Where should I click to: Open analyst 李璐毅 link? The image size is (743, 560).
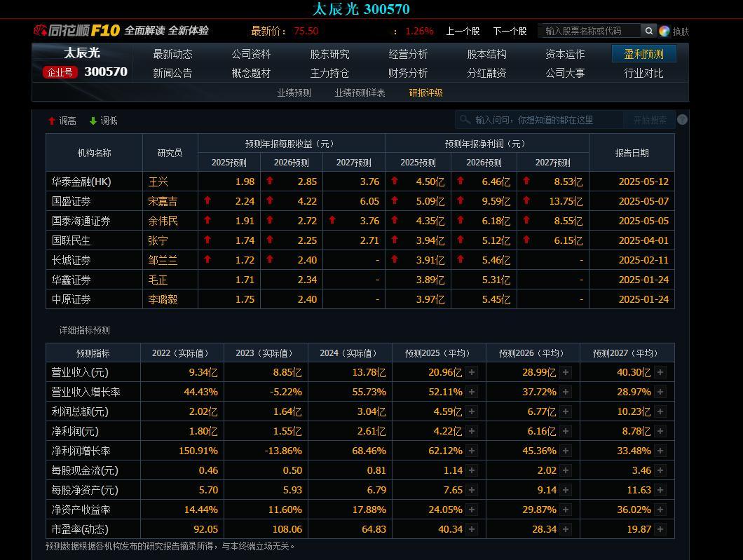click(163, 299)
